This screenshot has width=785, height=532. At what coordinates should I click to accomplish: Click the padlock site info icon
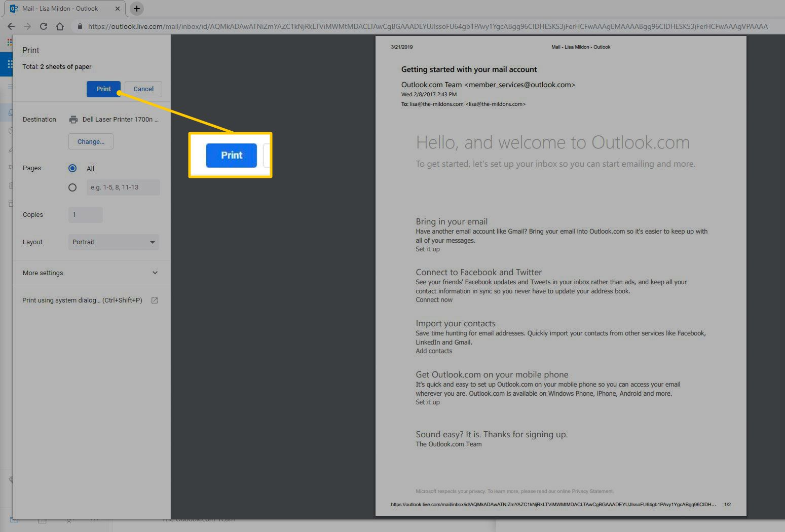point(80,26)
